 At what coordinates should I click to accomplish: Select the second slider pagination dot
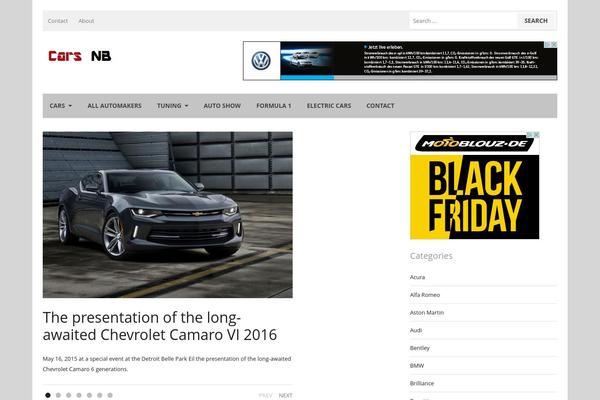pyautogui.click(x=58, y=395)
